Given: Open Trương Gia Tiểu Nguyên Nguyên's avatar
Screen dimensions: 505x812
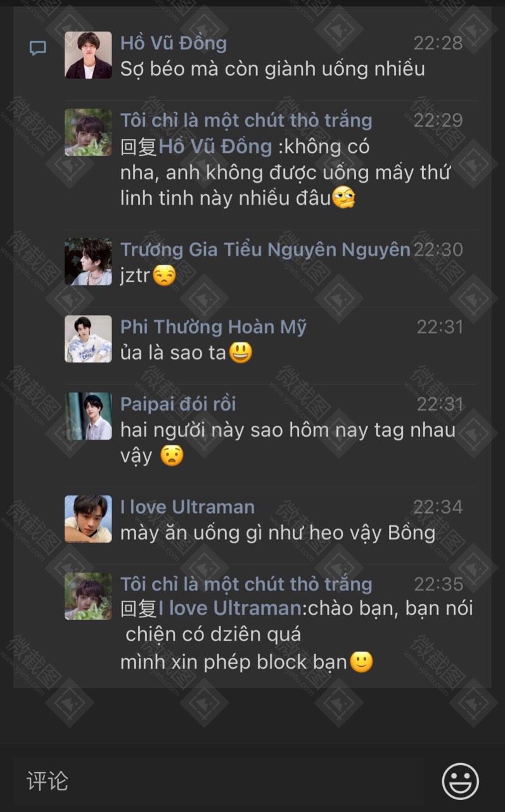Looking at the screenshot, I should tap(88, 261).
